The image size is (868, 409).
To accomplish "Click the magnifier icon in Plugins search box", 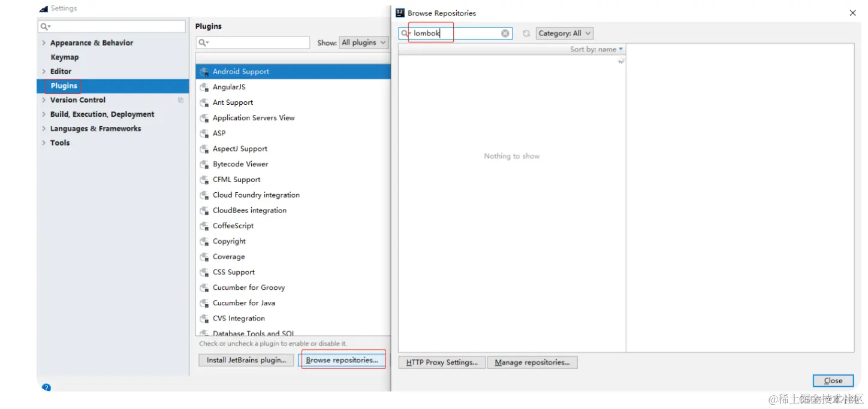I will [203, 43].
